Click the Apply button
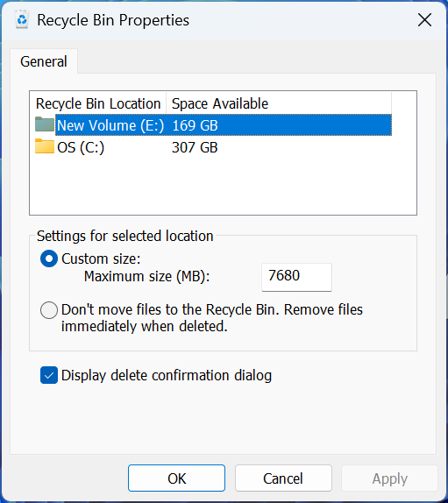 coord(389,478)
